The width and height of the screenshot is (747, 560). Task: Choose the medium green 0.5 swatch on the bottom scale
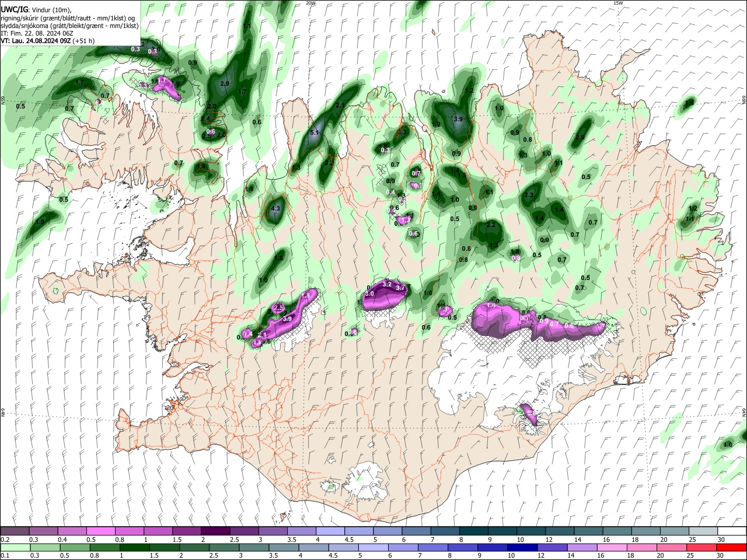click(75, 547)
